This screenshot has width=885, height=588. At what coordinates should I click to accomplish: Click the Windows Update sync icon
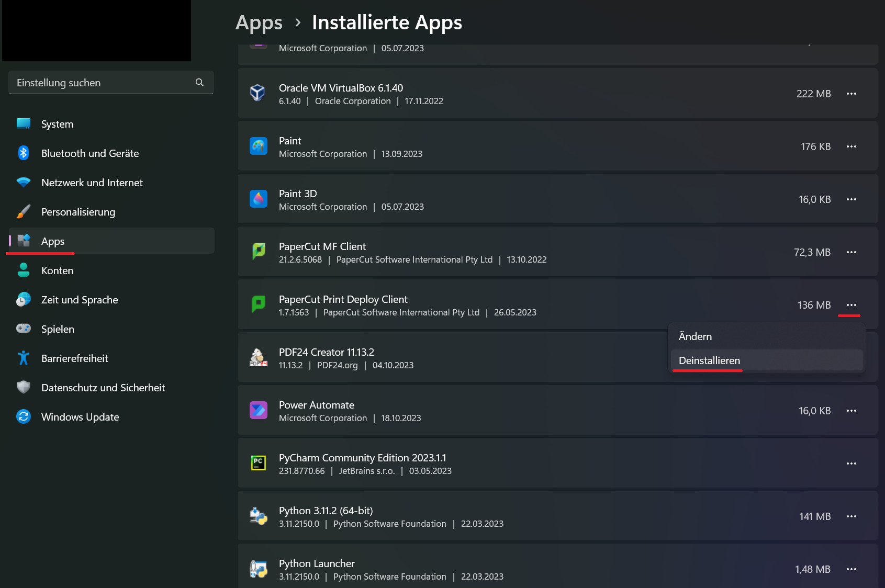24,416
